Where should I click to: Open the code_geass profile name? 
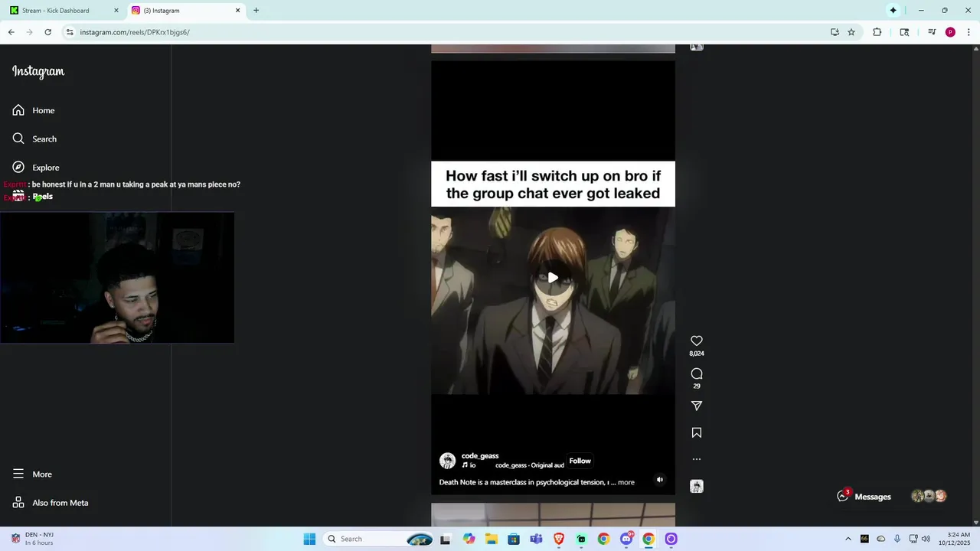[x=480, y=456]
